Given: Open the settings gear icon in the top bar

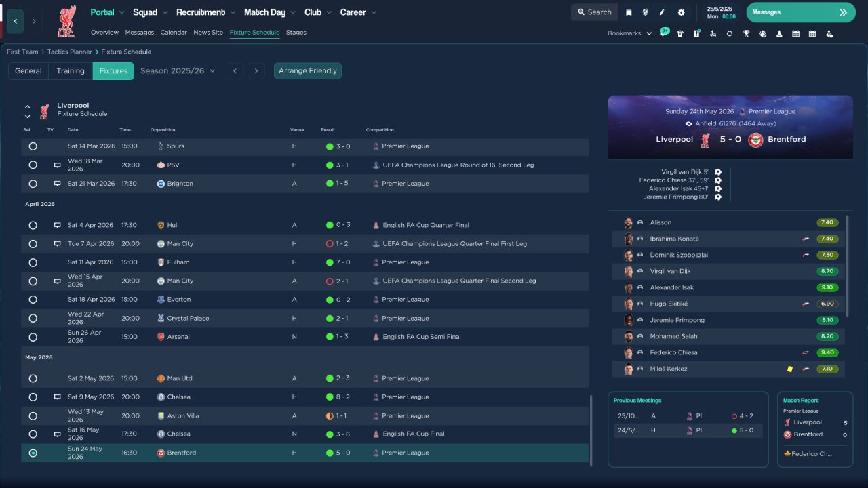Looking at the screenshot, I should coord(681,12).
